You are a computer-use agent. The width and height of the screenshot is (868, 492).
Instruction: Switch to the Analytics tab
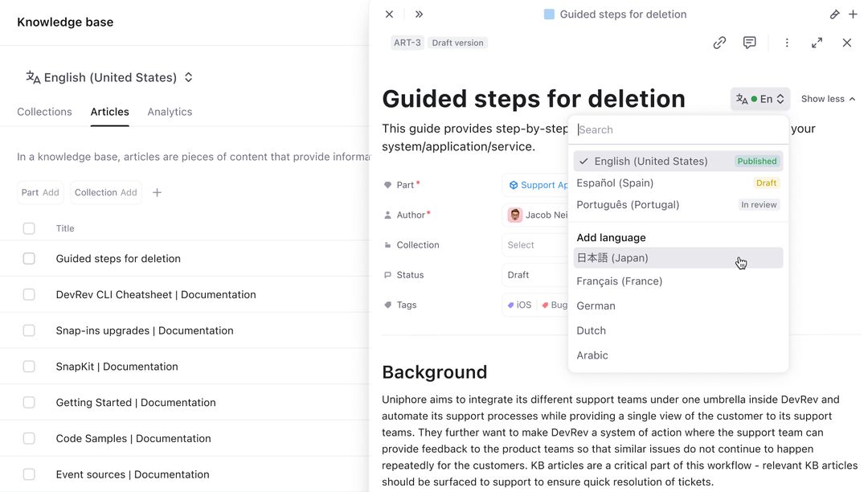point(170,112)
